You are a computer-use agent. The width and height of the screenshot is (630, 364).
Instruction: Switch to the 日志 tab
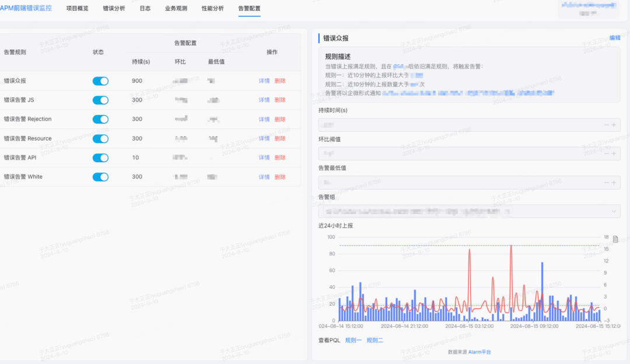pyautogui.click(x=145, y=8)
